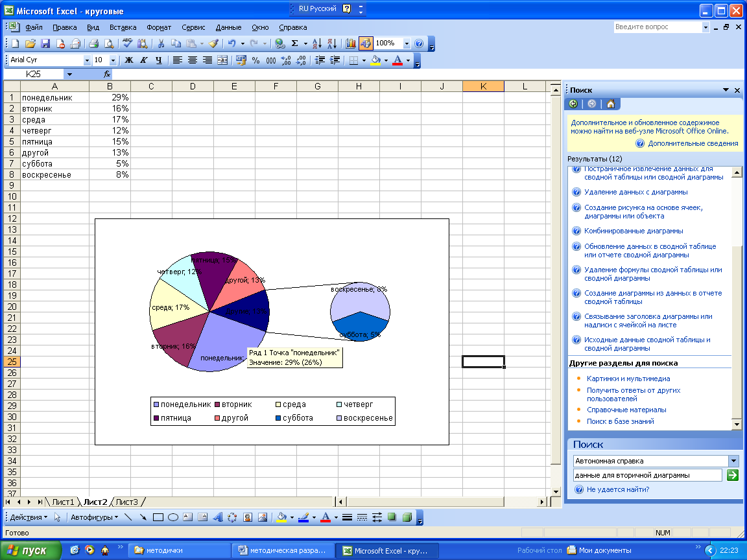The height and width of the screenshot is (560, 747).
Task: Insert a text box from the Drawing toolbar
Action: 187,517
